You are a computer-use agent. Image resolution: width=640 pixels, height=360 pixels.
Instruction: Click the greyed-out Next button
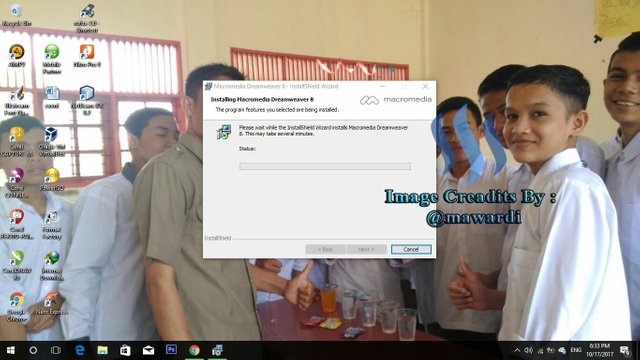[x=366, y=249]
